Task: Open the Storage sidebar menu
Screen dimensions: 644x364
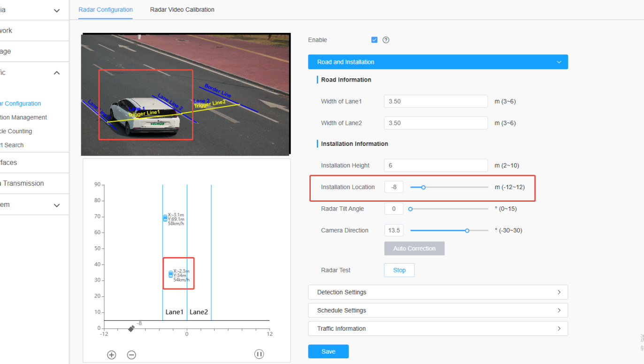Action: [x=34, y=52]
